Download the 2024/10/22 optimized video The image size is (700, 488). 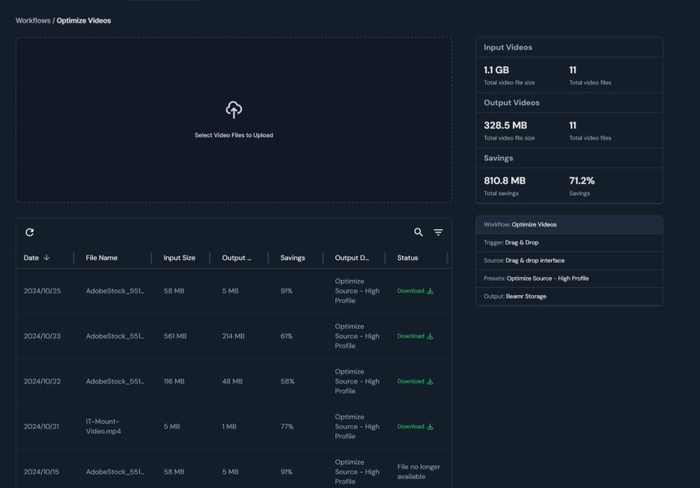click(x=415, y=381)
